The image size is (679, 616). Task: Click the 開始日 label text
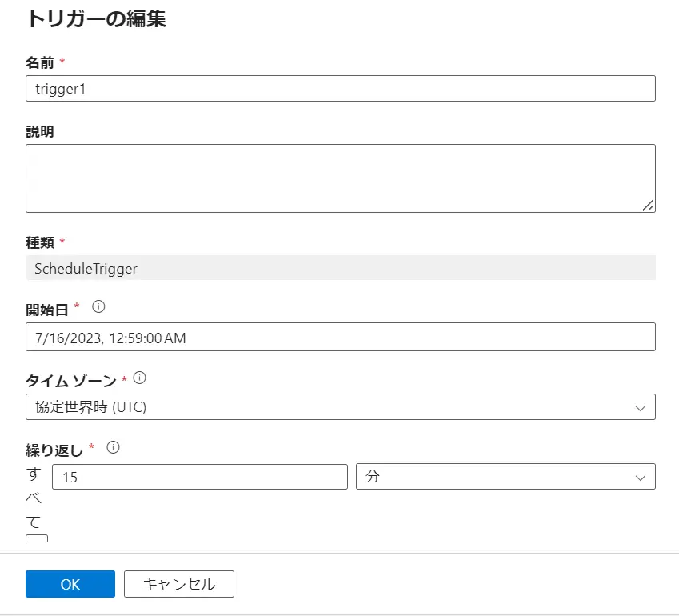(46, 310)
